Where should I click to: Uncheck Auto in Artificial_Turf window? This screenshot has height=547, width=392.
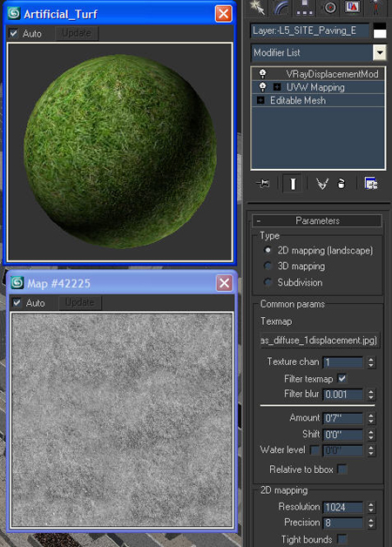coord(14,33)
